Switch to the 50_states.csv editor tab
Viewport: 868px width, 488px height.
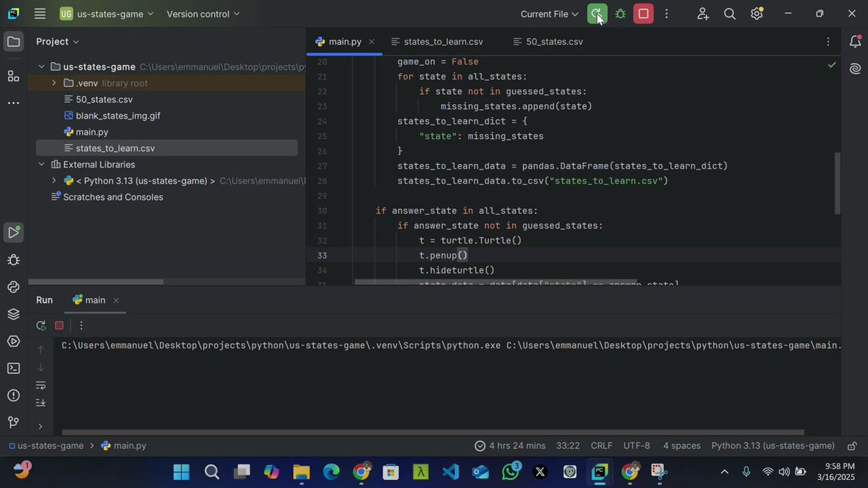[x=548, y=42]
